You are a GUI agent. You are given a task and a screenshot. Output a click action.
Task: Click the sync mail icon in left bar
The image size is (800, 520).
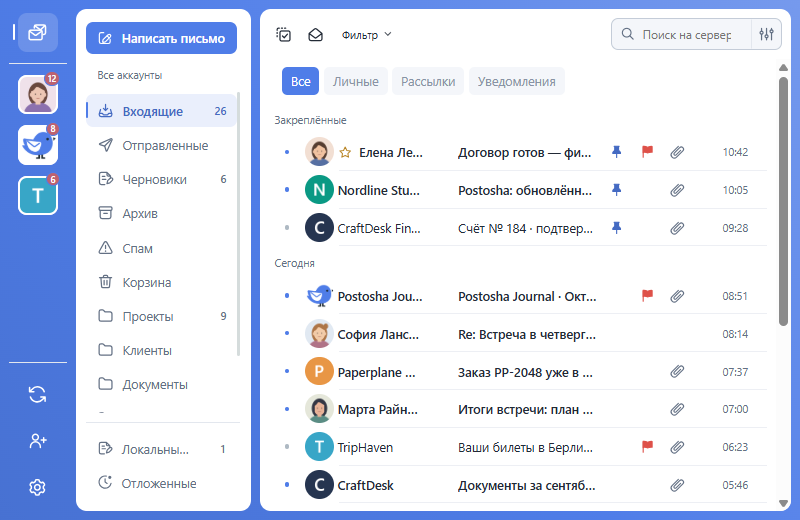(37, 394)
